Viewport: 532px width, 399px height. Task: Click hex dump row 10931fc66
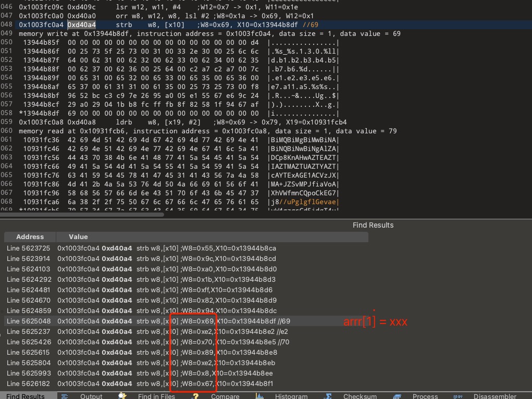click(181, 166)
